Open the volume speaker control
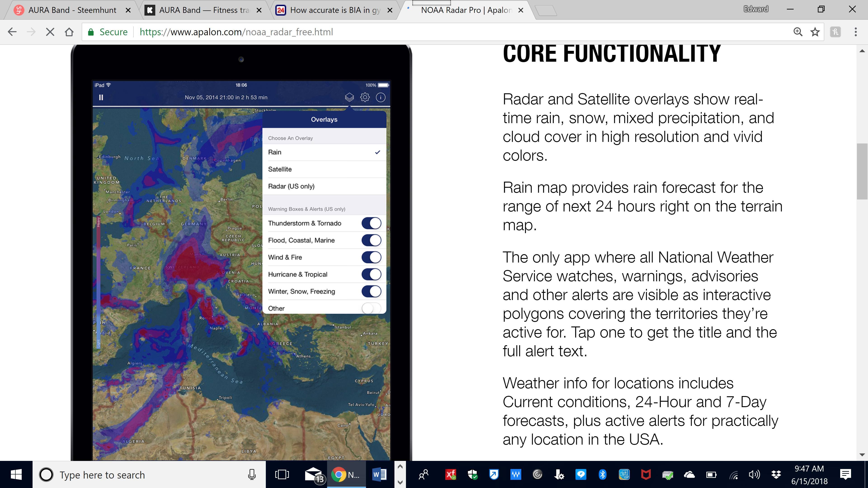868x488 pixels. pos(754,475)
